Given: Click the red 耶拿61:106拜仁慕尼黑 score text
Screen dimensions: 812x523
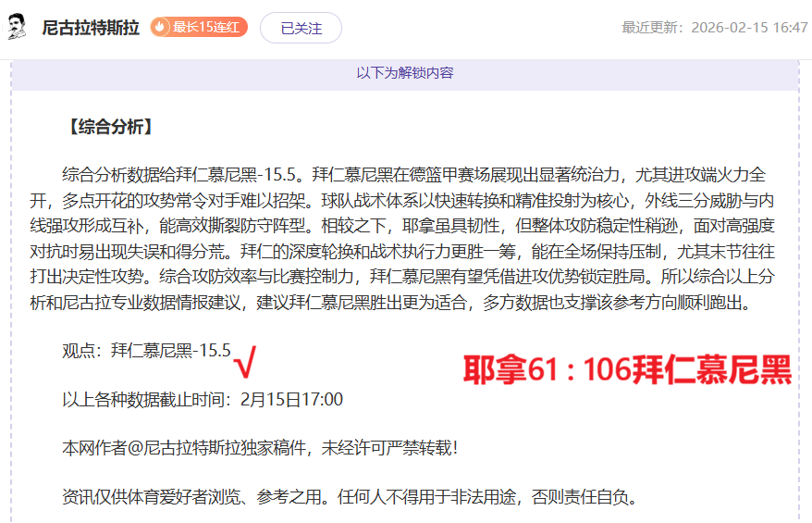Looking at the screenshot, I should tap(626, 371).
